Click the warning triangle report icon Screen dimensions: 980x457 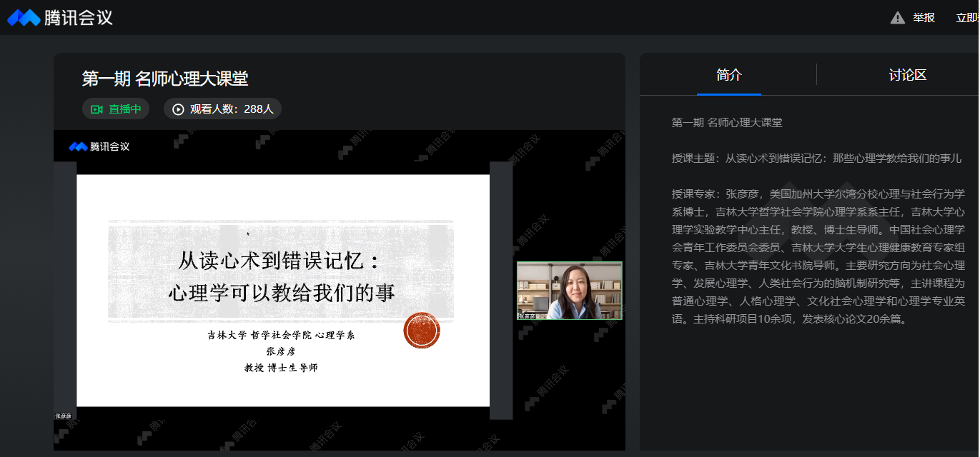point(897,18)
